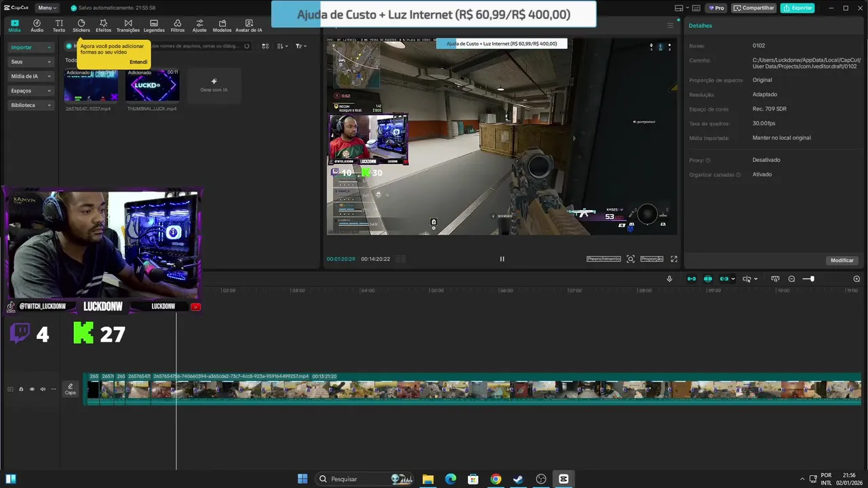Click the 05:00 mark on the timeline ruler

coord(437,291)
